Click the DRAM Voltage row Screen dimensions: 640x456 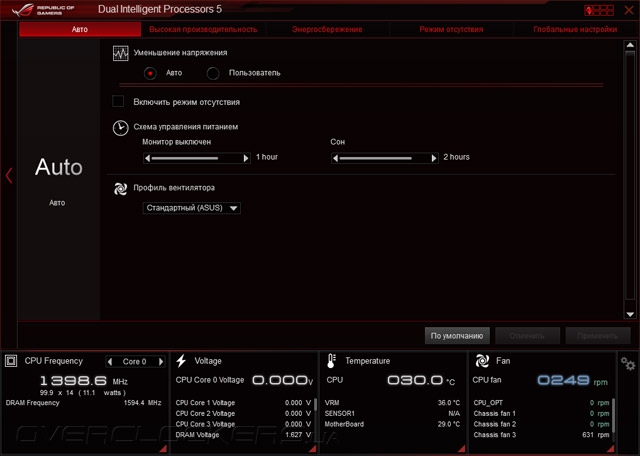[x=243, y=435]
